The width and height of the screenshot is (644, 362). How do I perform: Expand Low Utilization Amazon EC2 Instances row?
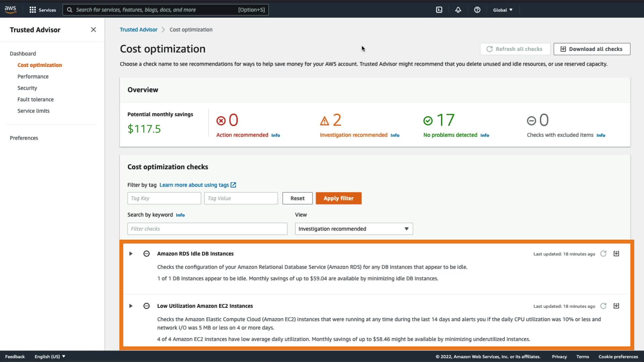tap(131, 306)
